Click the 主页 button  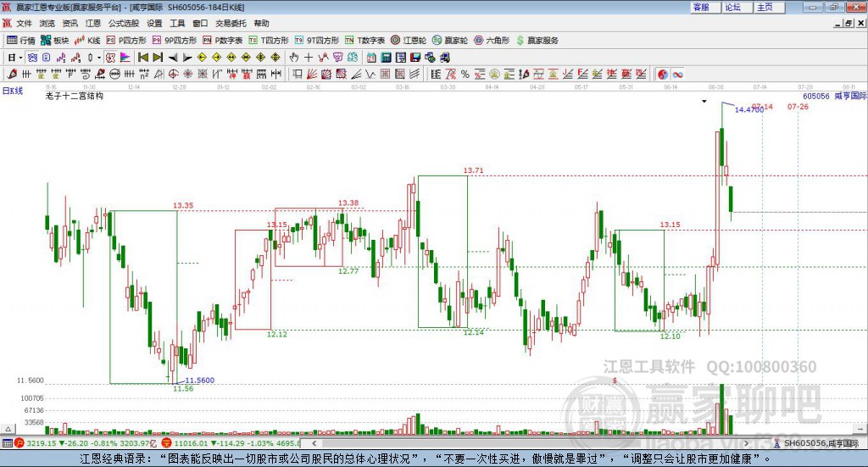click(x=768, y=7)
